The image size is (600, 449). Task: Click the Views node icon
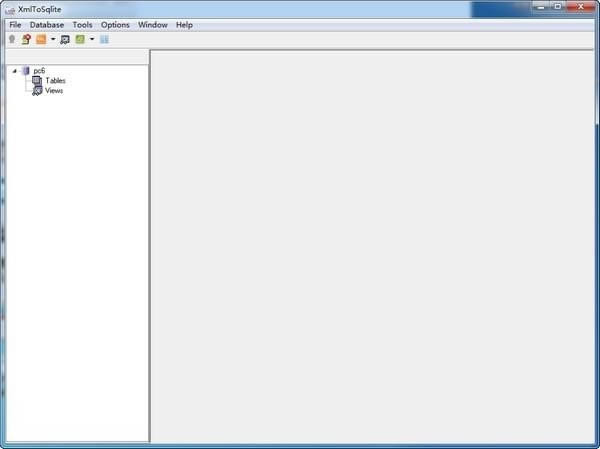pos(37,91)
